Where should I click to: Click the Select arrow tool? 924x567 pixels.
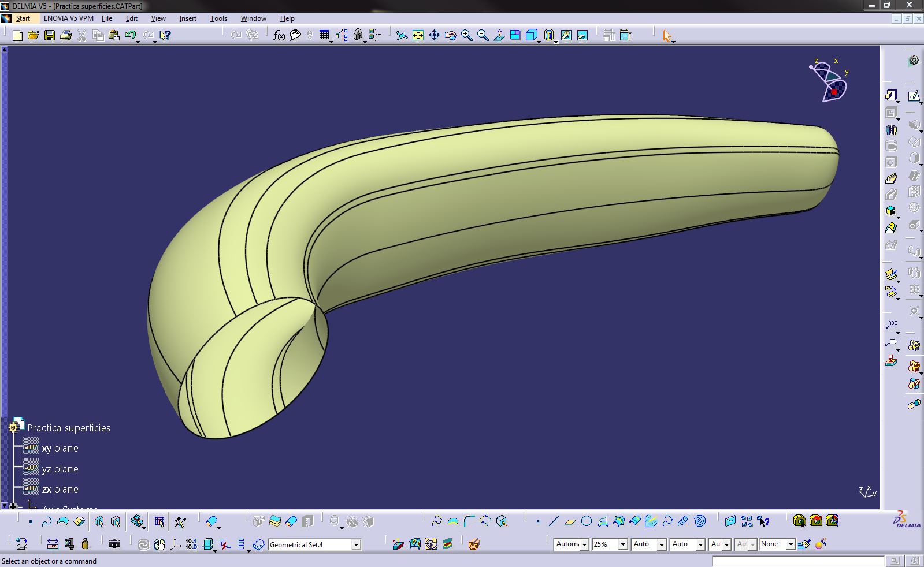[667, 36]
